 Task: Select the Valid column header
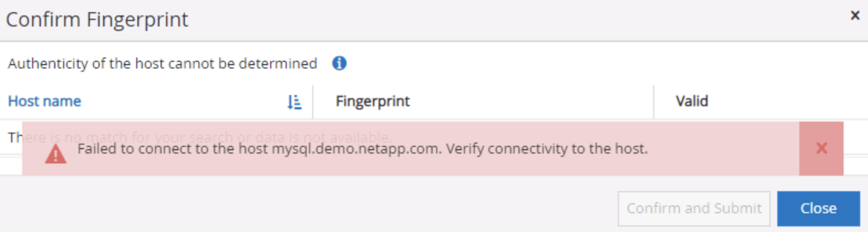pos(692,101)
